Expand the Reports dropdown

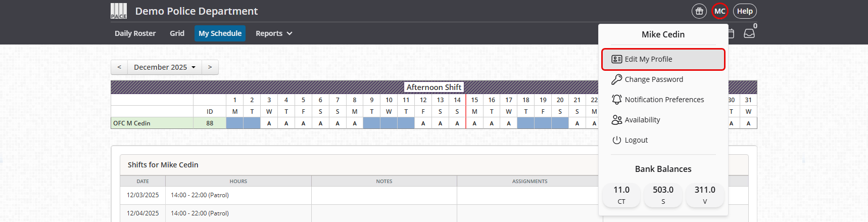pyautogui.click(x=274, y=33)
